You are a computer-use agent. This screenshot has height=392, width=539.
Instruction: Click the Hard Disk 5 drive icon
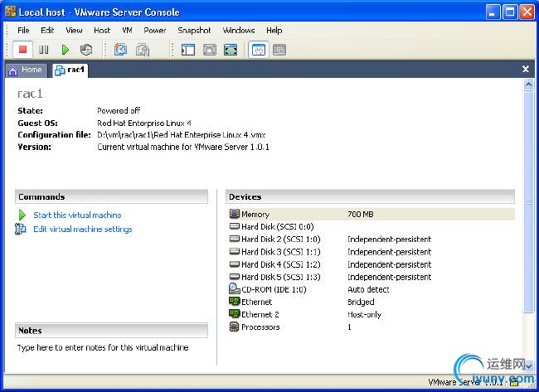tap(235, 276)
